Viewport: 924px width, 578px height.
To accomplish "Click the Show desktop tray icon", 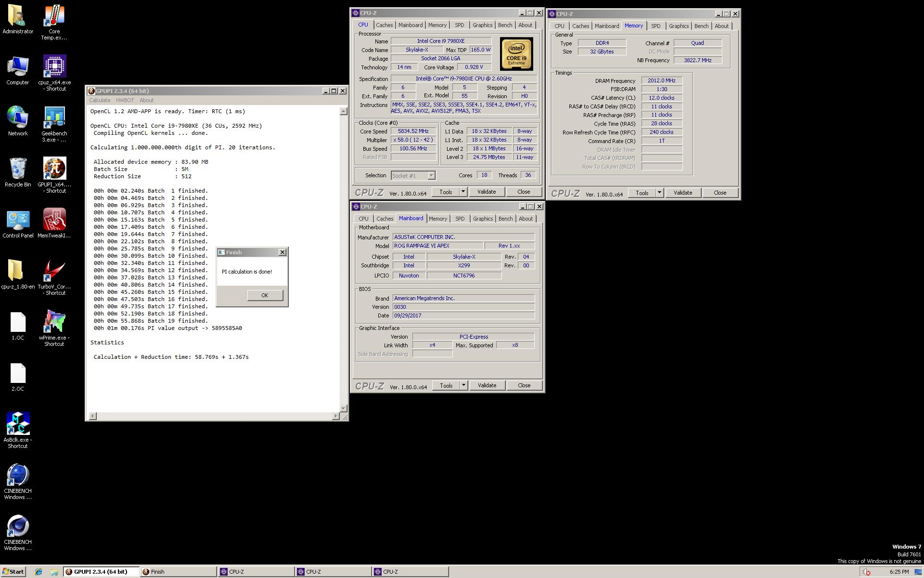I will click(x=918, y=572).
